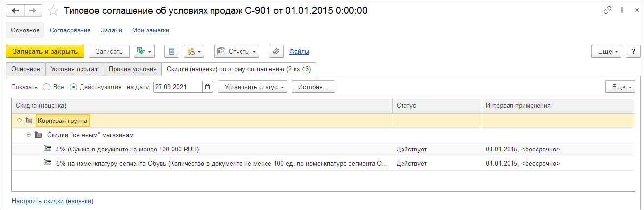Add document to favorites with star icon
The height and width of the screenshot is (210, 644).
point(53,10)
